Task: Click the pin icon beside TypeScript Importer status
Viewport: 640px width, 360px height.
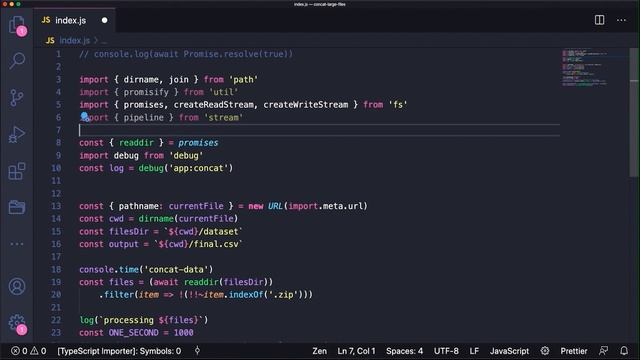Action: pos(197,351)
